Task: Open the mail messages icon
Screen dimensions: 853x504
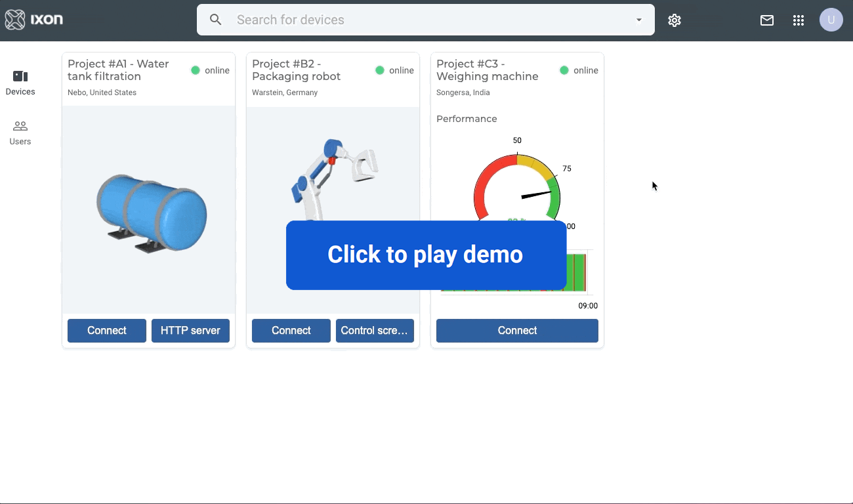Action: click(x=766, y=20)
